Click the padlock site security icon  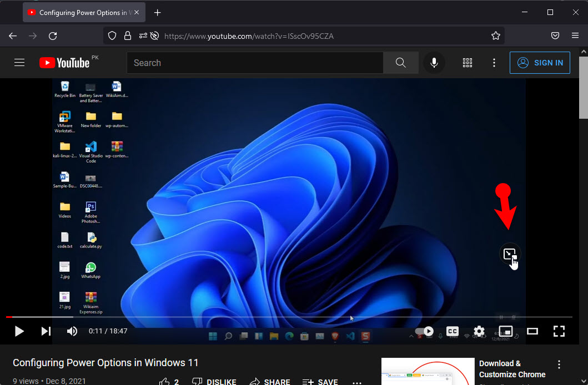(128, 36)
